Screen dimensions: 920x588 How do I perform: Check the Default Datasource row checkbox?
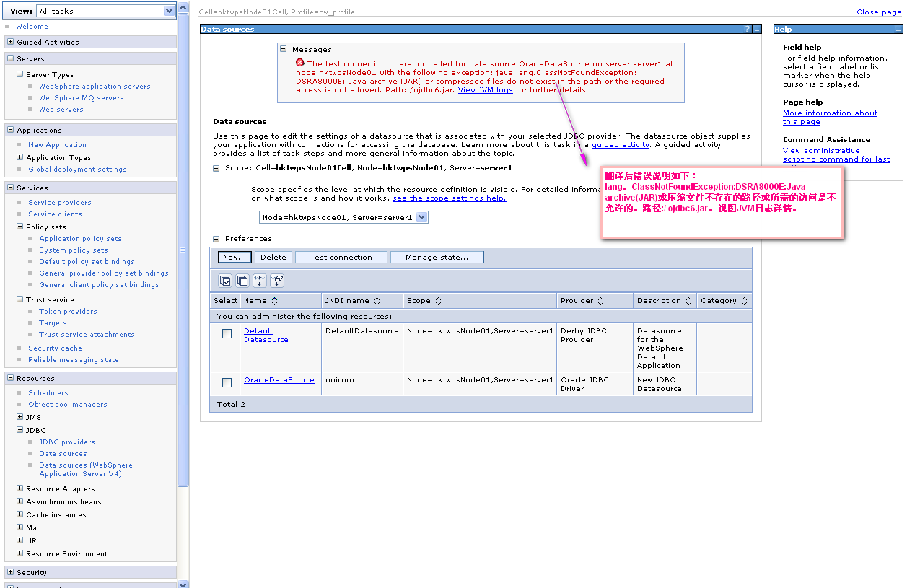[227, 334]
